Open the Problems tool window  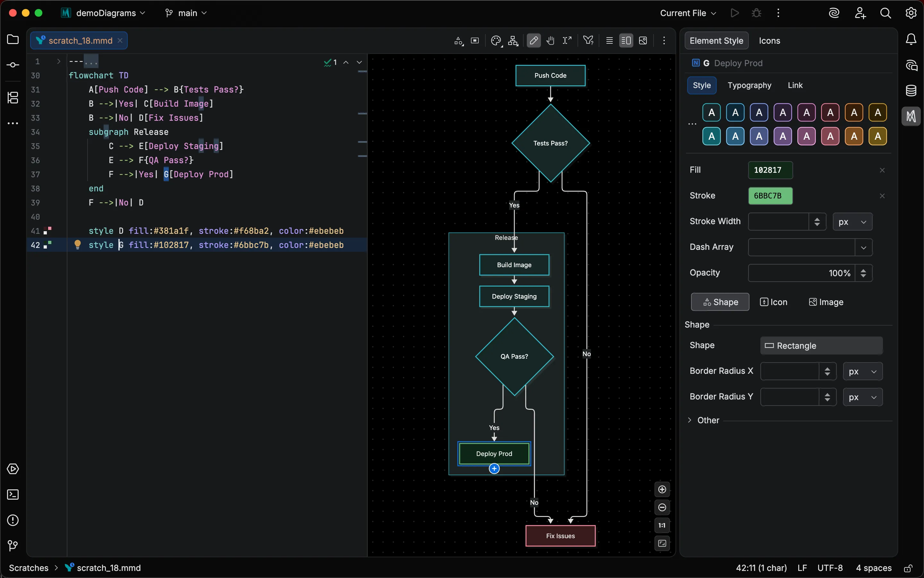[13, 520]
